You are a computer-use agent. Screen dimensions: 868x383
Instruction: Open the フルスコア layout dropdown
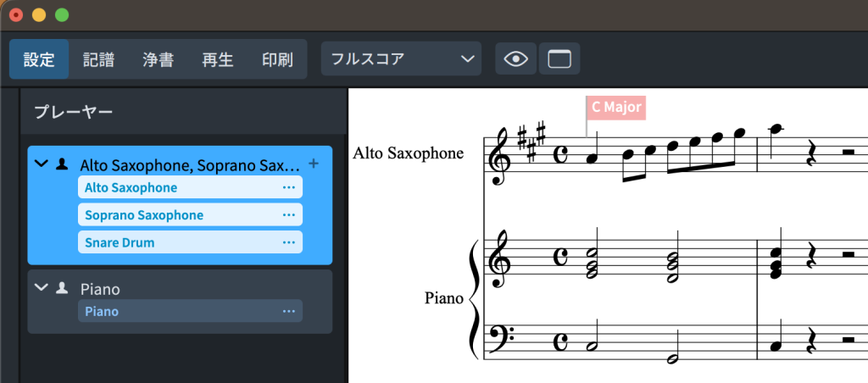pos(400,59)
